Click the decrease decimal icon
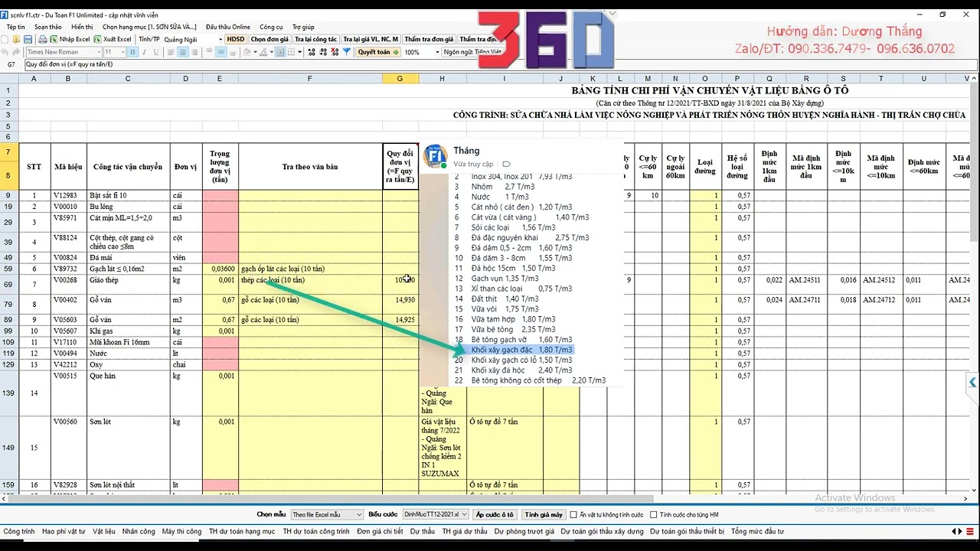 point(324,52)
